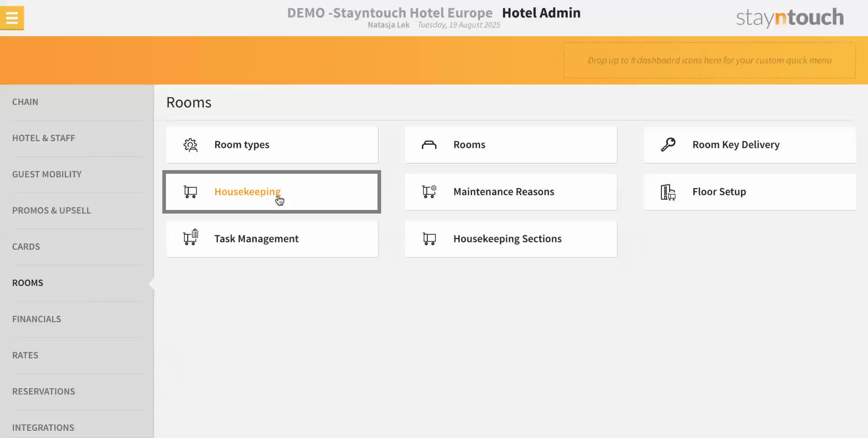This screenshot has width=868, height=438.
Task: Click the Room Key Delivery key icon
Action: [x=668, y=145]
